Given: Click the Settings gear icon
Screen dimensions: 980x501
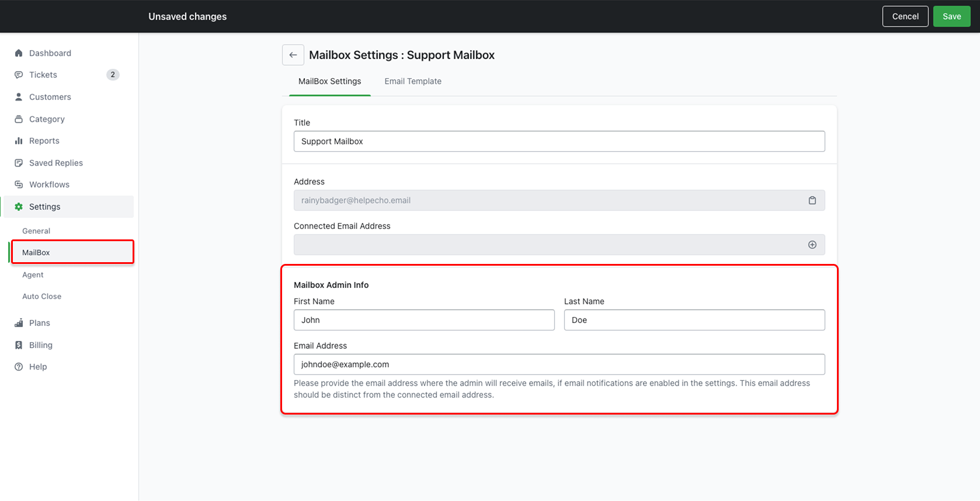Looking at the screenshot, I should (x=19, y=207).
